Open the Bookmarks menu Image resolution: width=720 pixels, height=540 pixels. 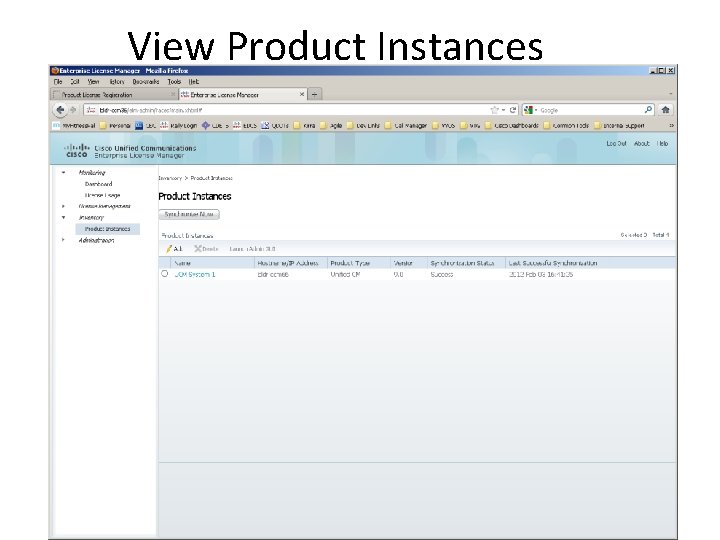pos(146,82)
